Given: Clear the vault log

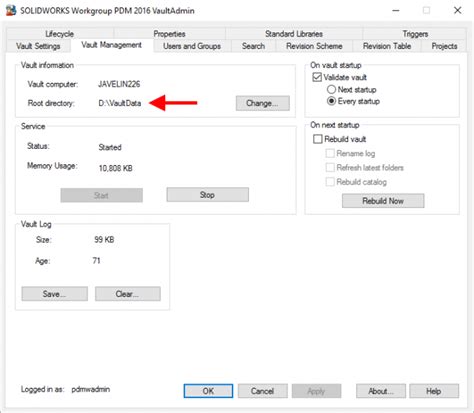Looking at the screenshot, I should pyautogui.click(x=128, y=294).
